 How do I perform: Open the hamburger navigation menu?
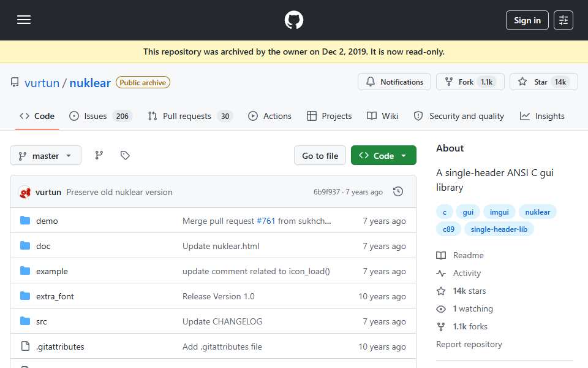[24, 20]
